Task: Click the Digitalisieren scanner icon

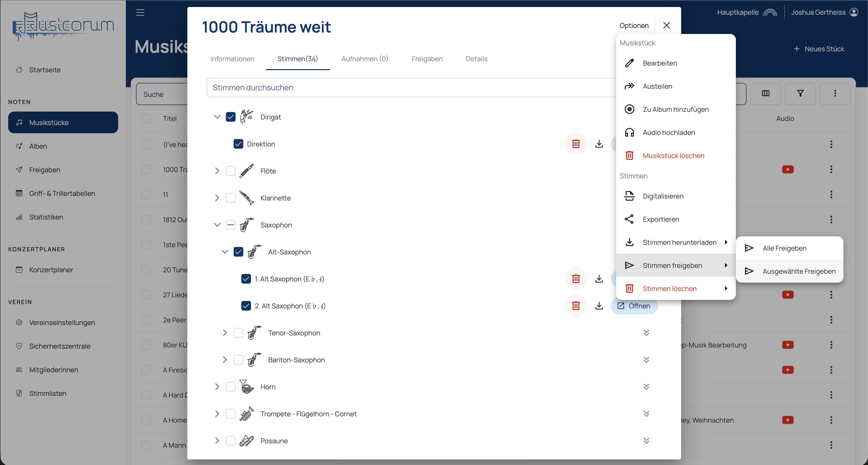Action: pos(629,196)
